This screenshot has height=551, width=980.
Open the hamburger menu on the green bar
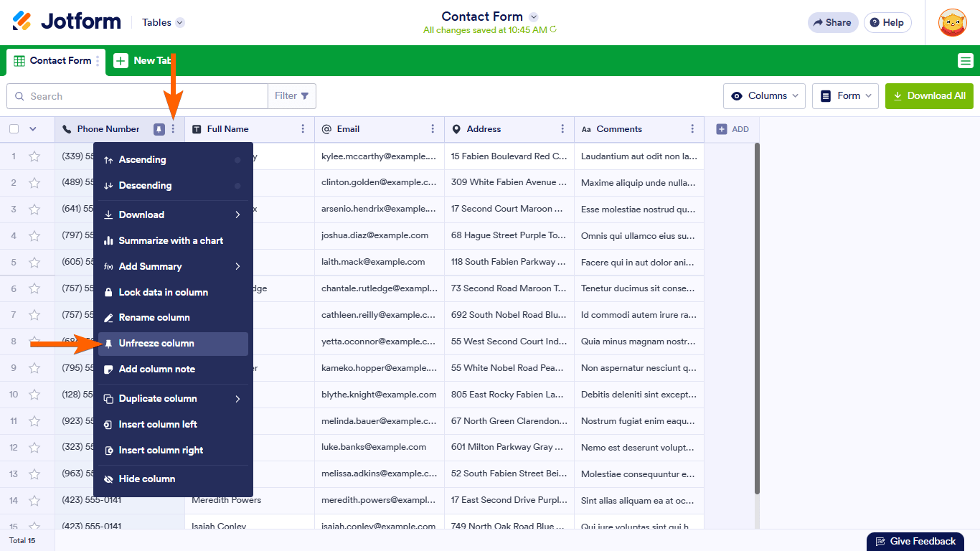point(965,61)
